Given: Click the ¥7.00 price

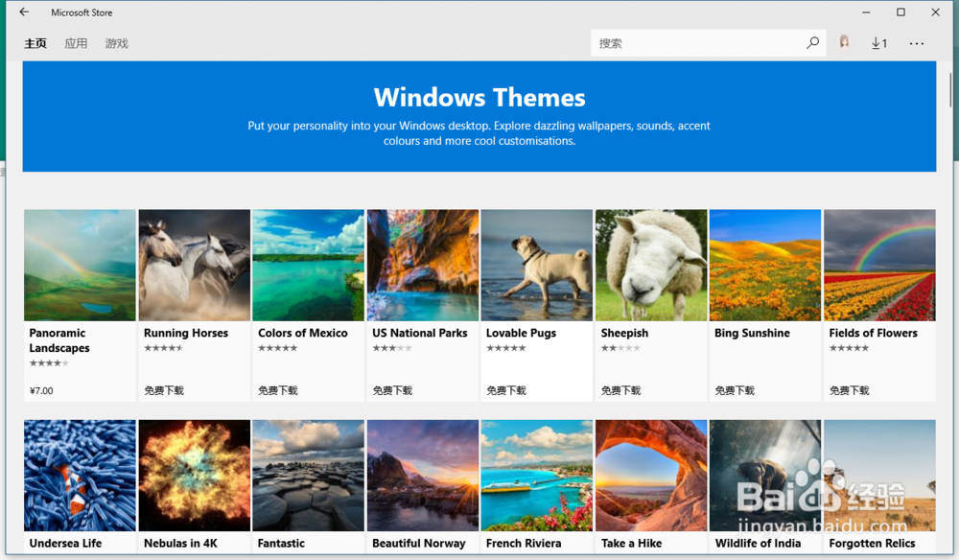Looking at the screenshot, I should 41,390.
